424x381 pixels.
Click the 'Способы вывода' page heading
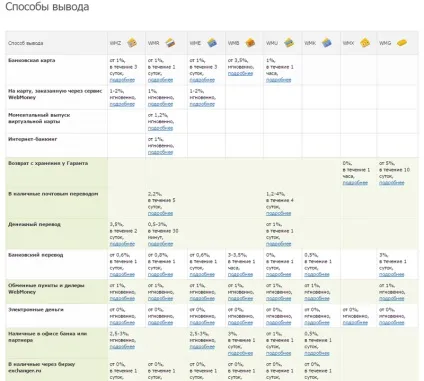[47, 7]
